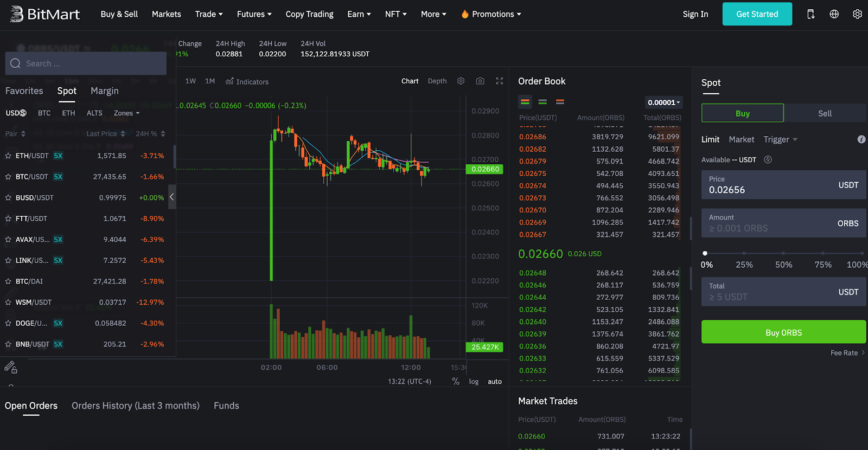Open chart settings gear icon
The width and height of the screenshot is (868, 450).
click(461, 81)
